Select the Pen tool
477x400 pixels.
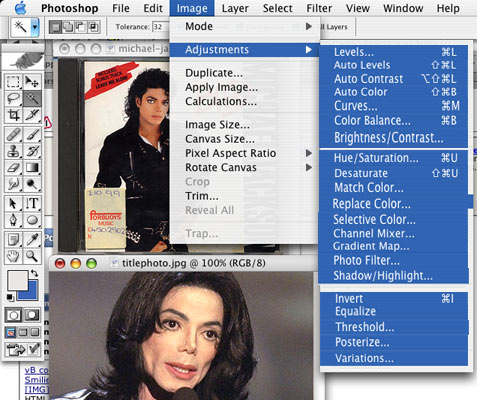(x=13, y=220)
